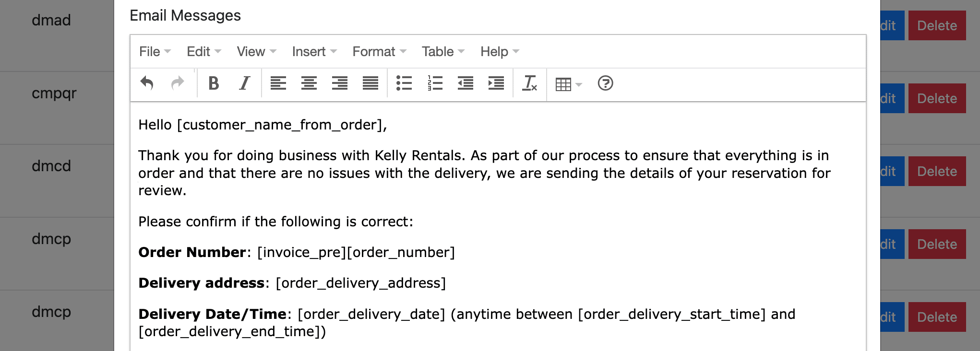Insert a numbered list
The height and width of the screenshot is (351, 980).
point(435,83)
